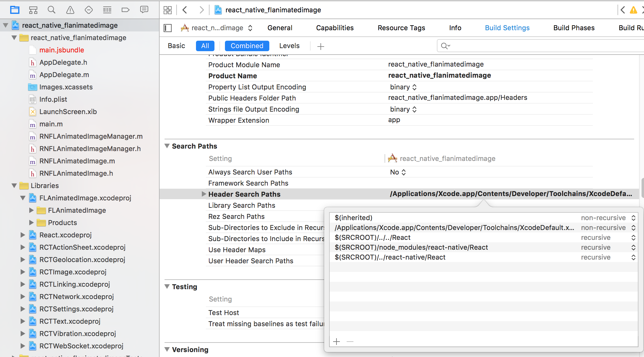Switch to Levels view toggle
This screenshot has height=357, width=644.
tap(289, 46)
